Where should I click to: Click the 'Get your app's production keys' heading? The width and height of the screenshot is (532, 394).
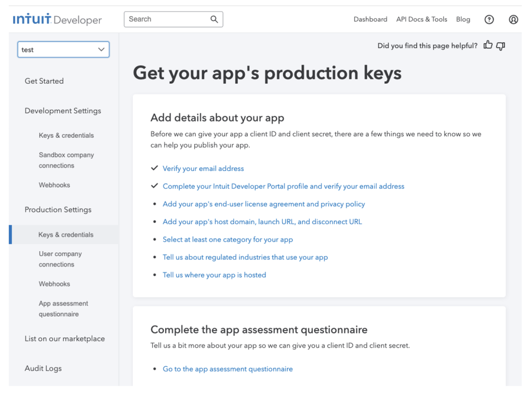[x=267, y=73]
